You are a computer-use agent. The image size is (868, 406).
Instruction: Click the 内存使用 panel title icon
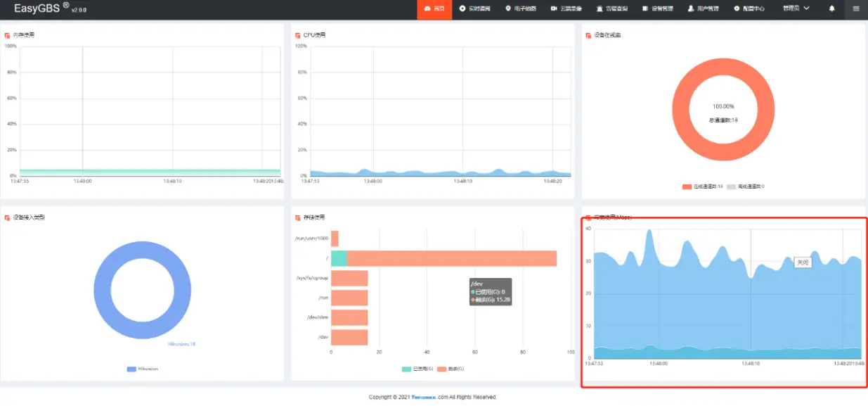(x=7, y=34)
